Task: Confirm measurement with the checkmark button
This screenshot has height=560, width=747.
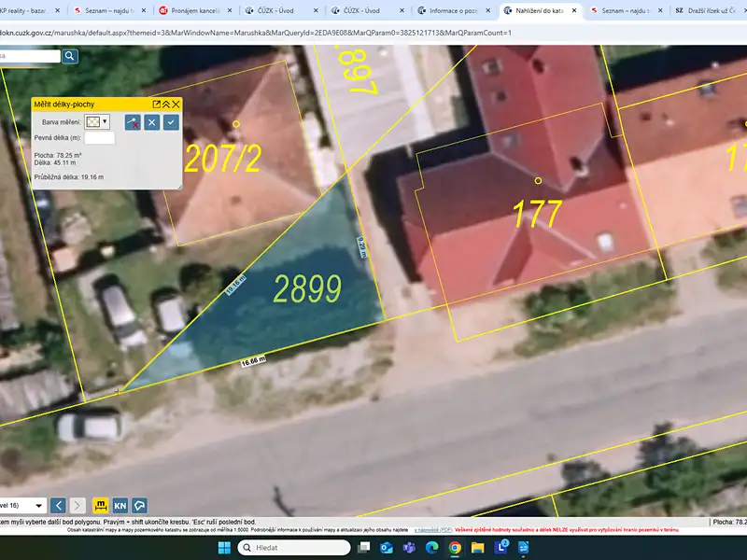Action: coord(171,122)
